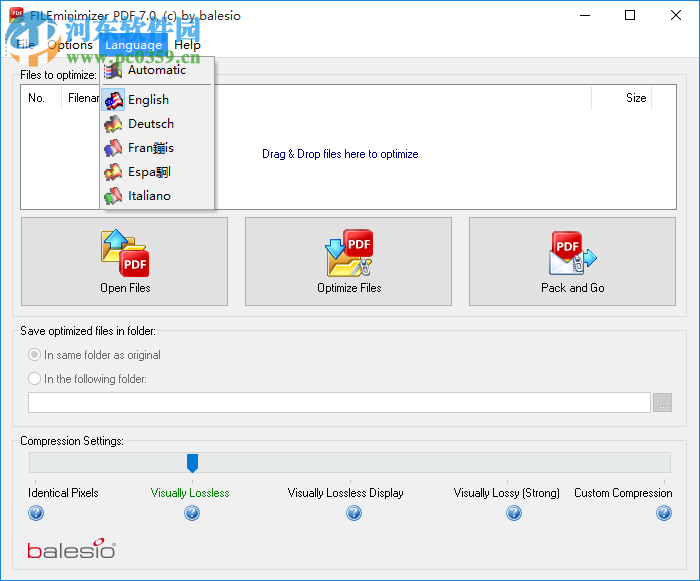Click the FILEminimizer app icon in title bar
The width and height of the screenshot is (700, 581).
(17, 15)
